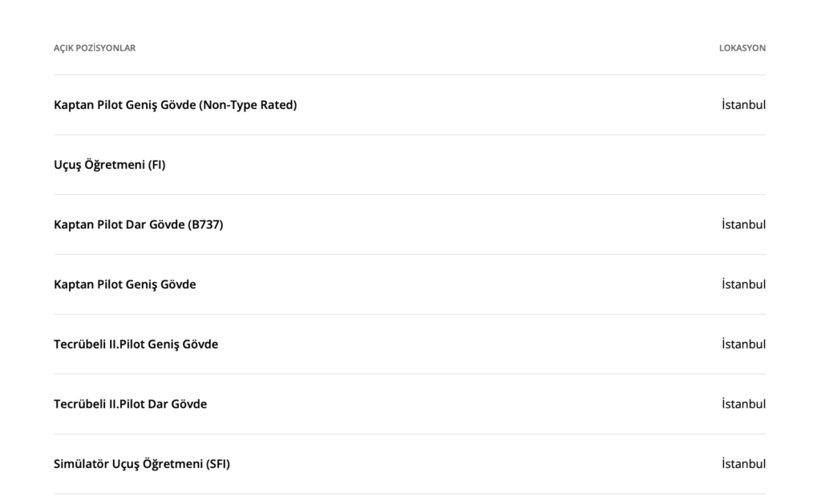Image resolution: width=821 pixels, height=504 pixels.
Task: Click İstanbul location for Kaptan Pilot Geniş Gövde
Action: 743,284
